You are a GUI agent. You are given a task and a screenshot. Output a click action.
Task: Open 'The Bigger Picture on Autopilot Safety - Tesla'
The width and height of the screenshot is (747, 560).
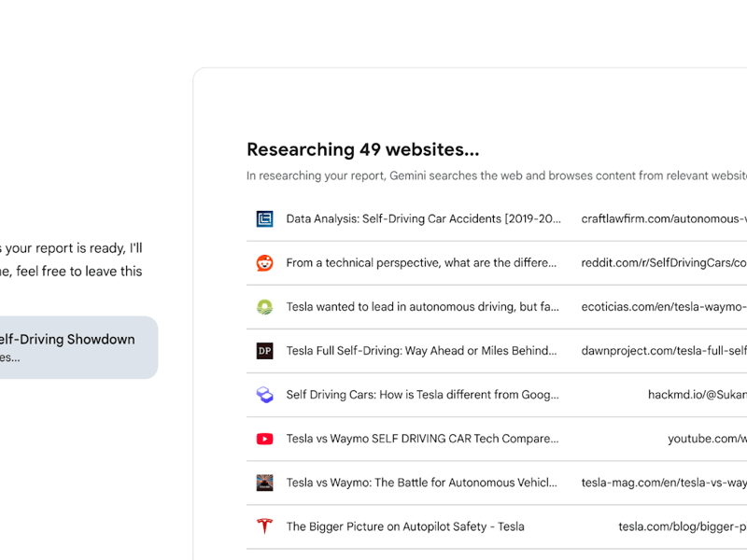coord(405,526)
